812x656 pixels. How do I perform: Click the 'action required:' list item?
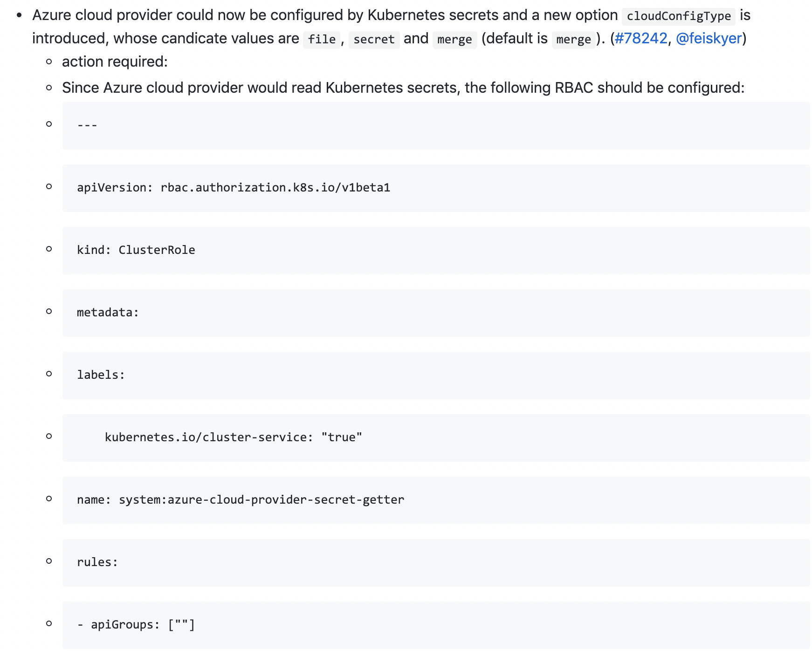[115, 61]
